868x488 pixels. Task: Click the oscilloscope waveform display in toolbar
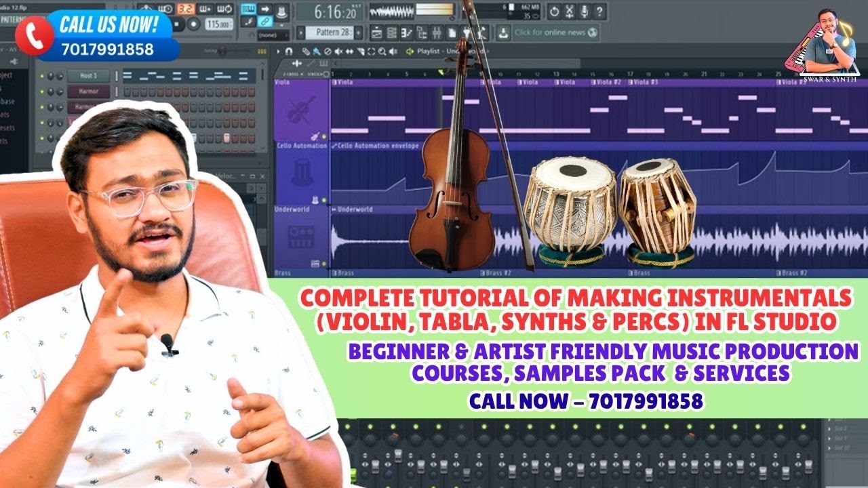pos(392,12)
